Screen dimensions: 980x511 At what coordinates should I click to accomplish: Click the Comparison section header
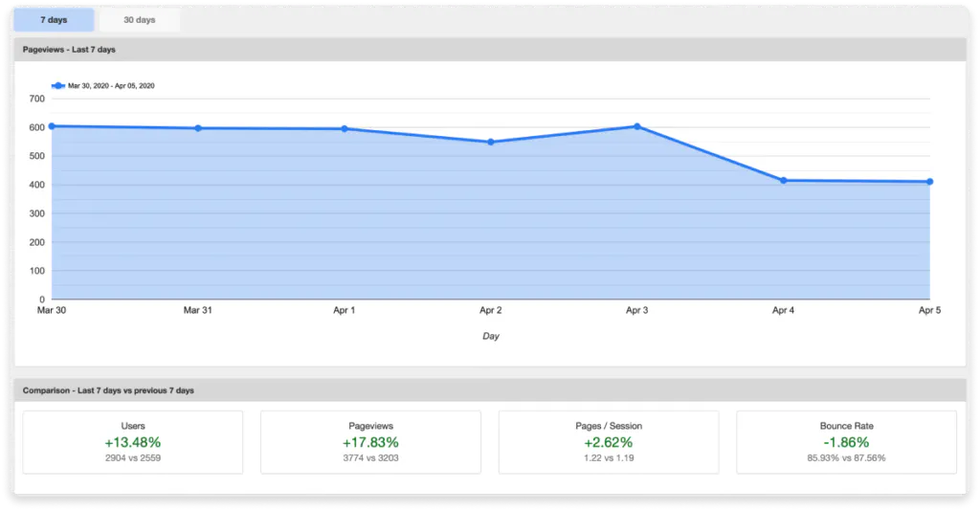tap(108, 390)
